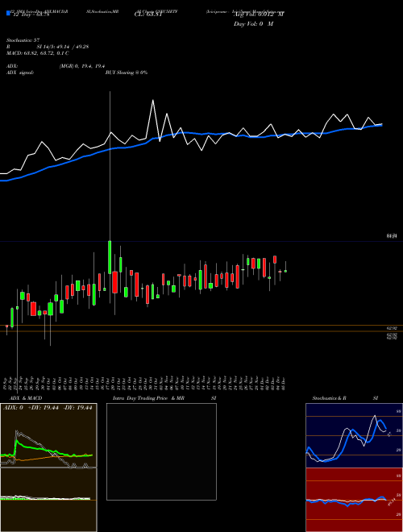
Task: Click the 'Avg Vol: 0.012 M' text
Action: 259,15
